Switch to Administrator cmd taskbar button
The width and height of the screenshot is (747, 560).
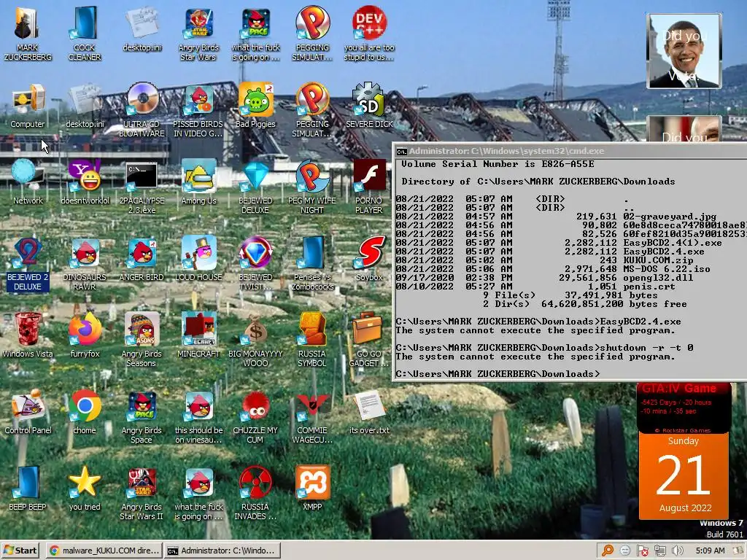(222, 551)
